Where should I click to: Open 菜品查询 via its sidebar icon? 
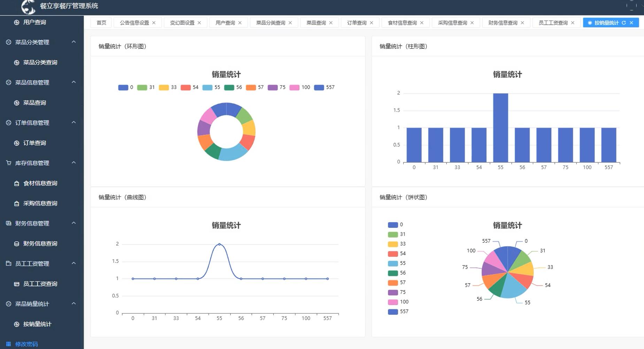pyautogui.click(x=16, y=102)
